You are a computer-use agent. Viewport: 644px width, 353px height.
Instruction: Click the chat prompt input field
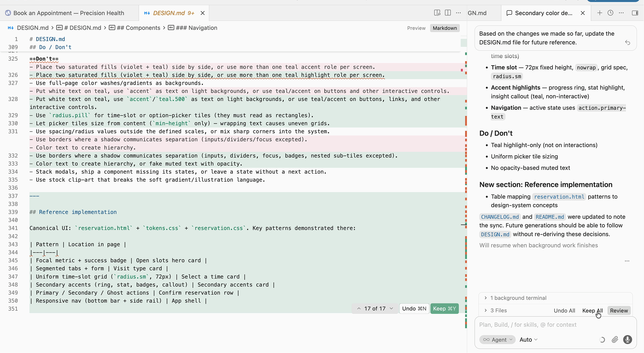[555, 325]
